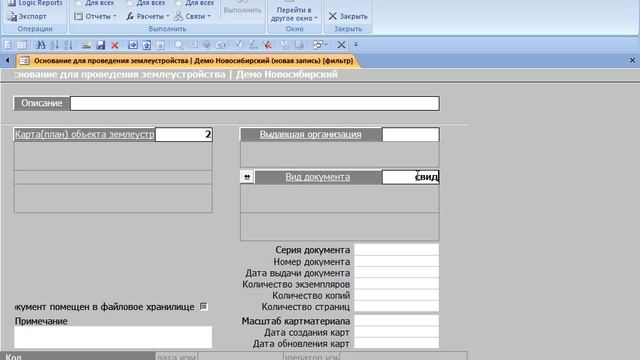
Task: Click the Количество копий field
Action: (396, 296)
